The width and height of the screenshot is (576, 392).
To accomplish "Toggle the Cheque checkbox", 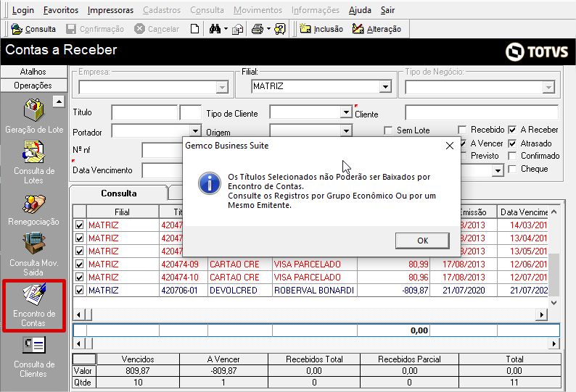I will tap(512, 170).
